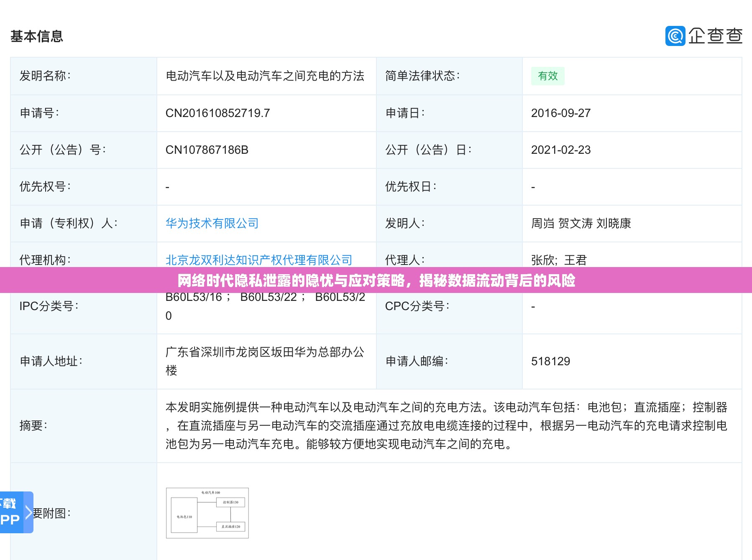
Task: Click the 企查查 logo icon
Action: (x=675, y=36)
